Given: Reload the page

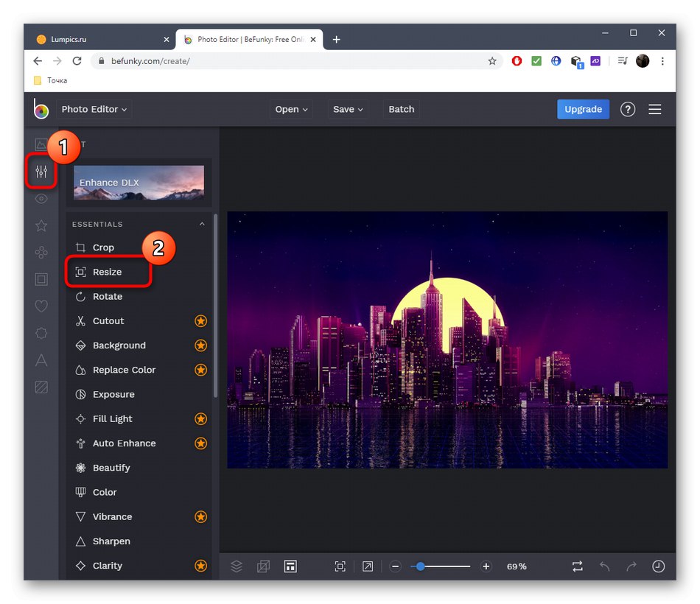Looking at the screenshot, I should [77, 61].
